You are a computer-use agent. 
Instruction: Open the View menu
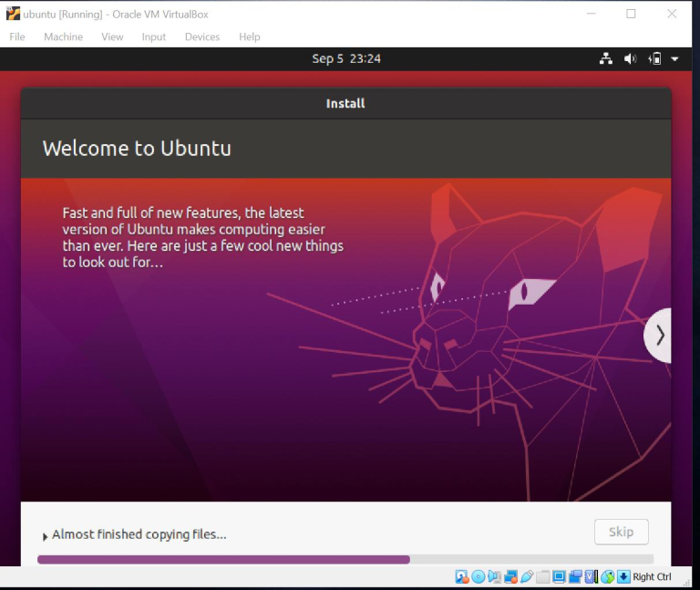(112, 36)
